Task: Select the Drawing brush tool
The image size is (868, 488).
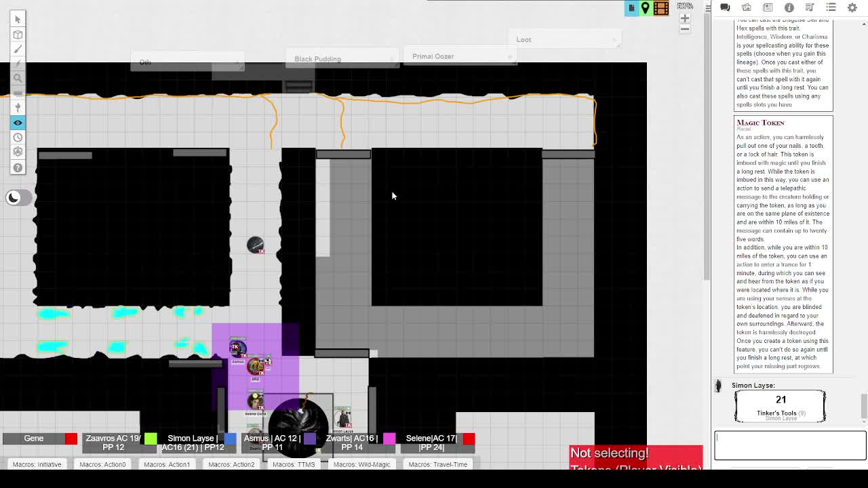Action: 18,49
